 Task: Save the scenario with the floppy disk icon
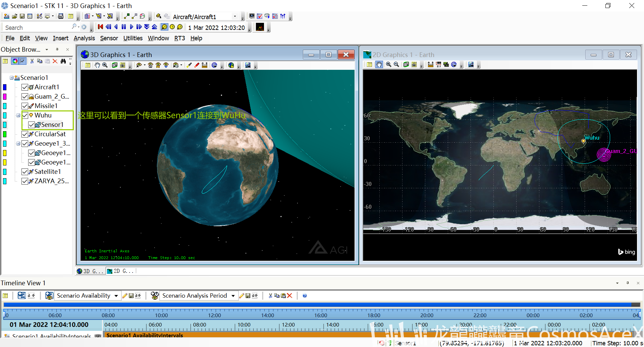(22, 16)
